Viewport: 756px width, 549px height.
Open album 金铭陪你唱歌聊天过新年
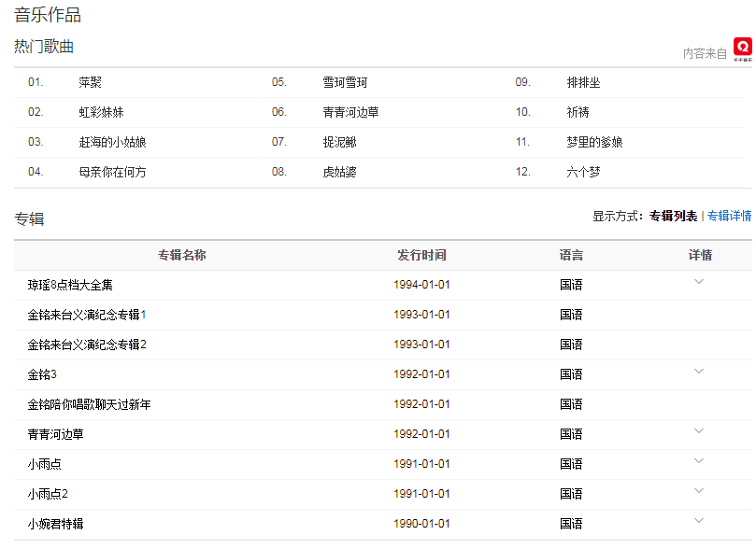tap(89, 404)
